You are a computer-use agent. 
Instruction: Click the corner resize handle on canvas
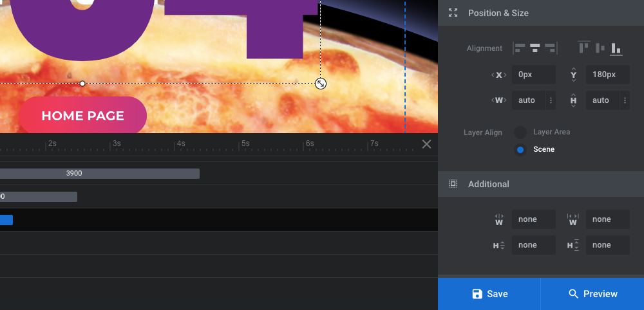(321, 84)
